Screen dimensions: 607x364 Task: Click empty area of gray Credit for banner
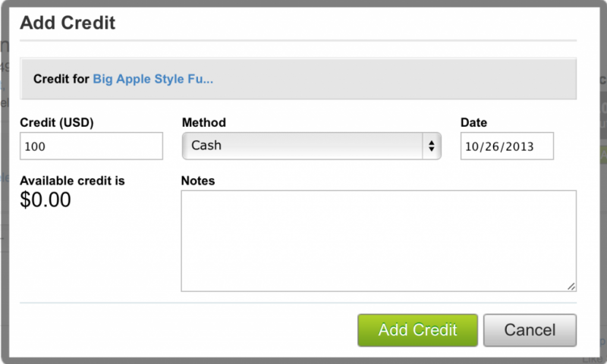tap(395, 79)
